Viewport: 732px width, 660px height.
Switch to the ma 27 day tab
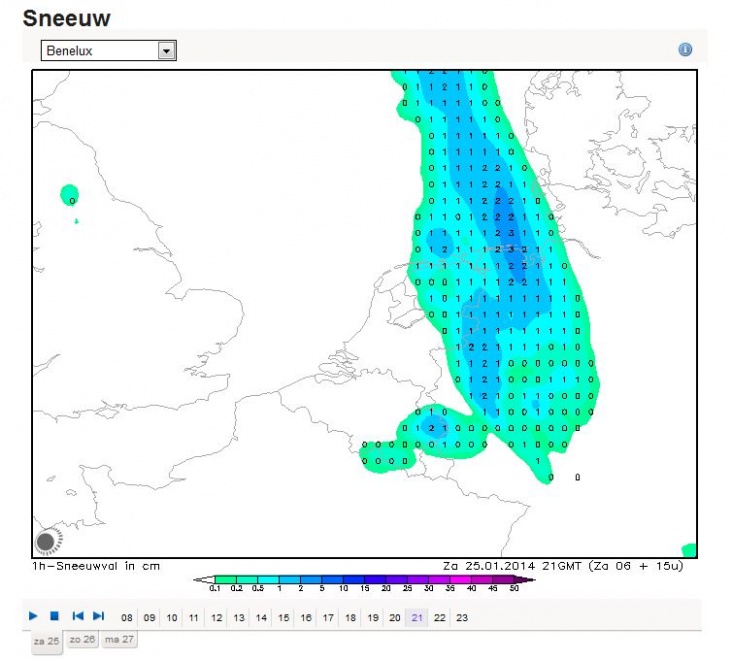point(119,639)
